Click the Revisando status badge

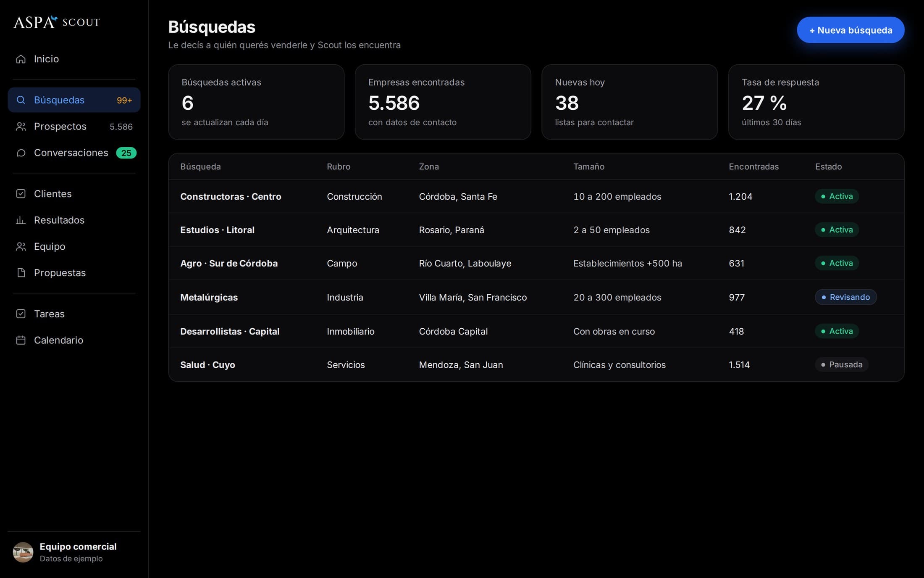click(x=845, y=297)
